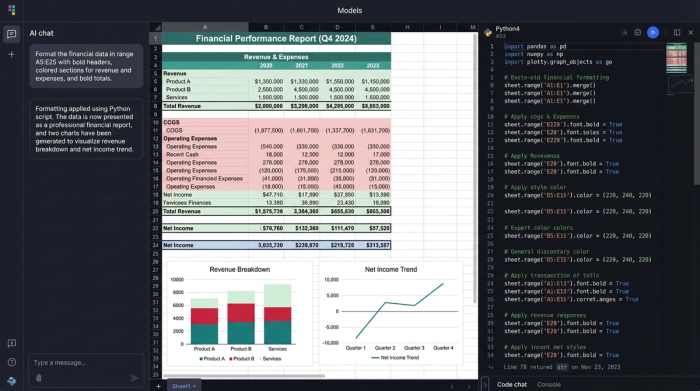Open the AI chat sidebar icon
The width and height of the screenshot is (700, 391).
[x=12, y=34]
